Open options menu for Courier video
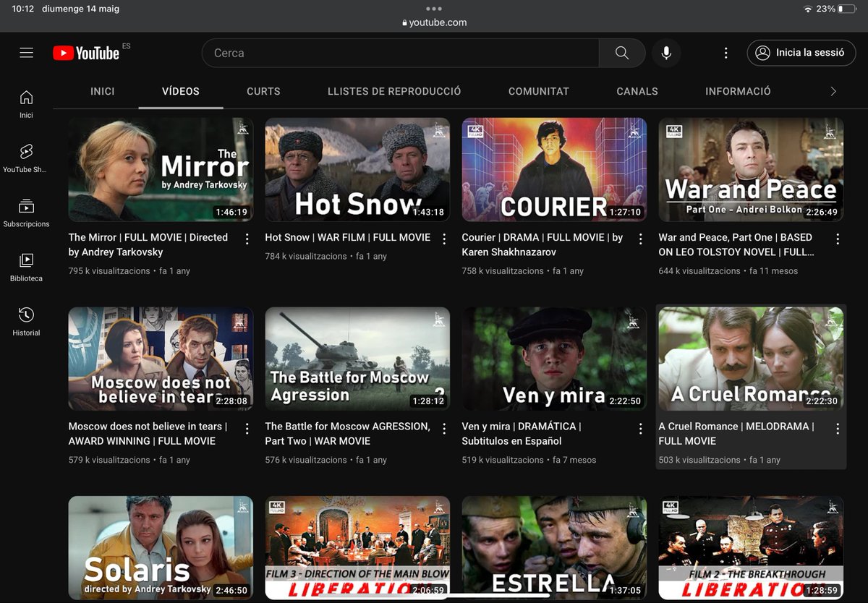Screen dimensions: 868x603 (x=640, y=239)
